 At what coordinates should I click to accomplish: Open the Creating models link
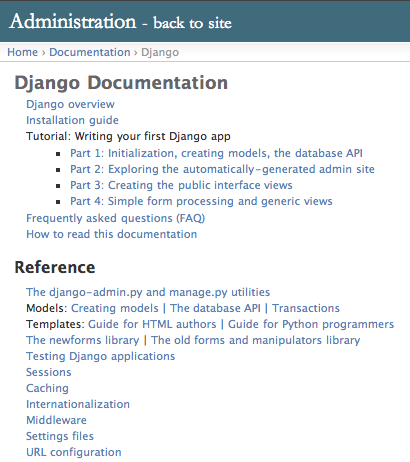coord(115,308)
